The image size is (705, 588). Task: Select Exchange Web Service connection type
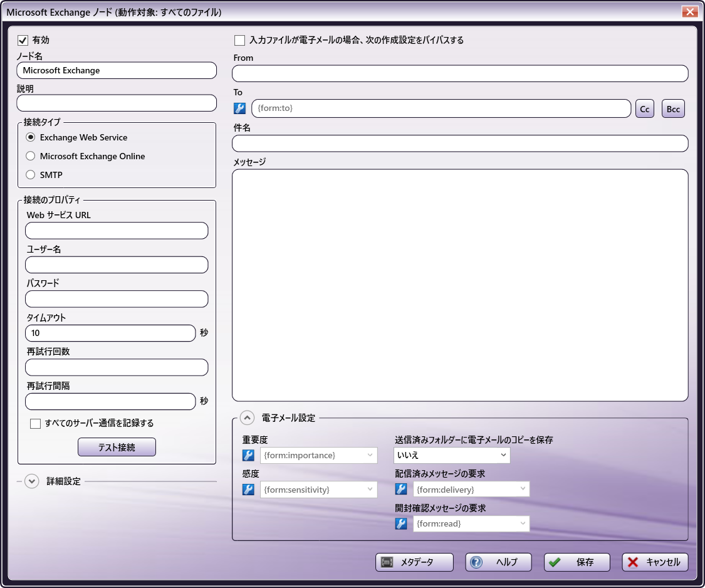(30, 137)
